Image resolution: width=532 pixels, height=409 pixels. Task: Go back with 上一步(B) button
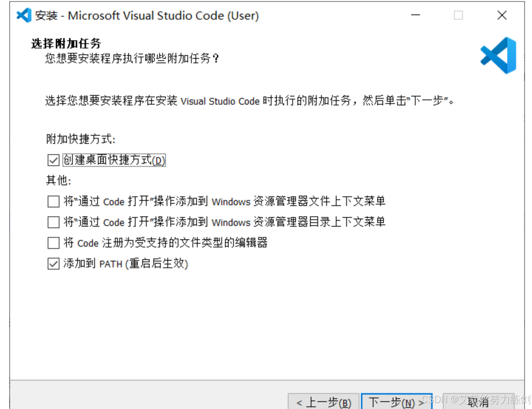point(324,402)
